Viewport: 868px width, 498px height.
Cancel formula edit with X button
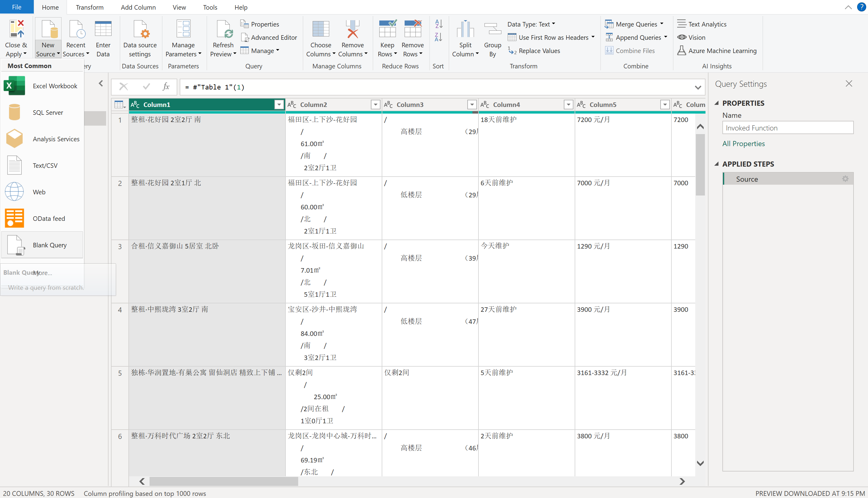pyautogui.click(x=124, y=87)
